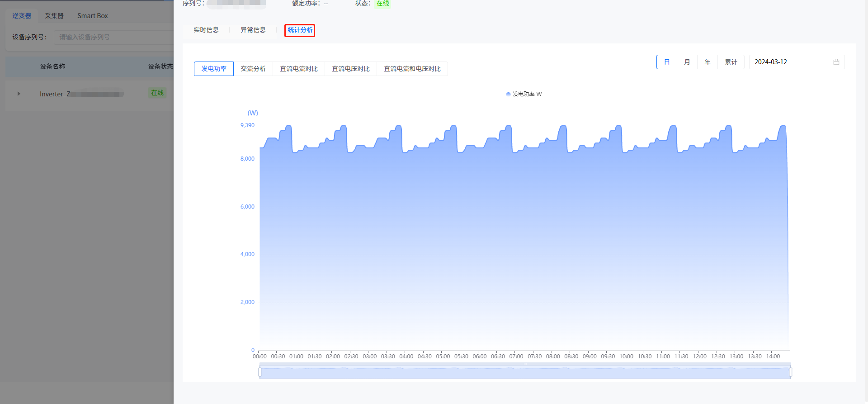Choose the 年 time range
Screen dimensions: 868x404
coord(708,62)
